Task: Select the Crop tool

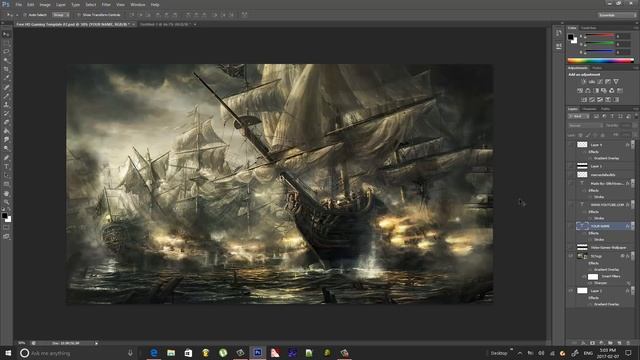Action: coord(6,69)
